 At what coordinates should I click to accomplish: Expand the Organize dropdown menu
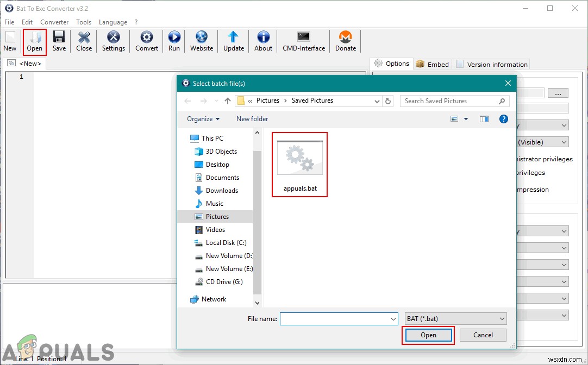tap(202, 118)
